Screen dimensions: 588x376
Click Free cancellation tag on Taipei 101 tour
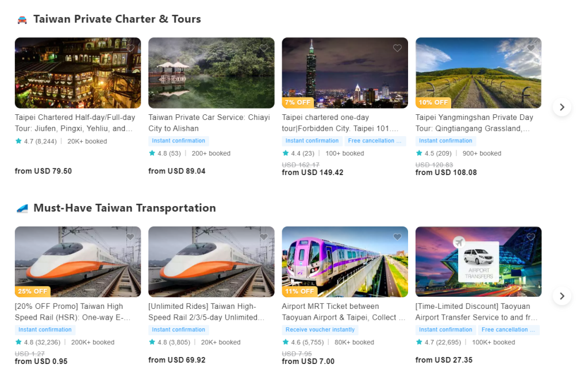(375, 141)
